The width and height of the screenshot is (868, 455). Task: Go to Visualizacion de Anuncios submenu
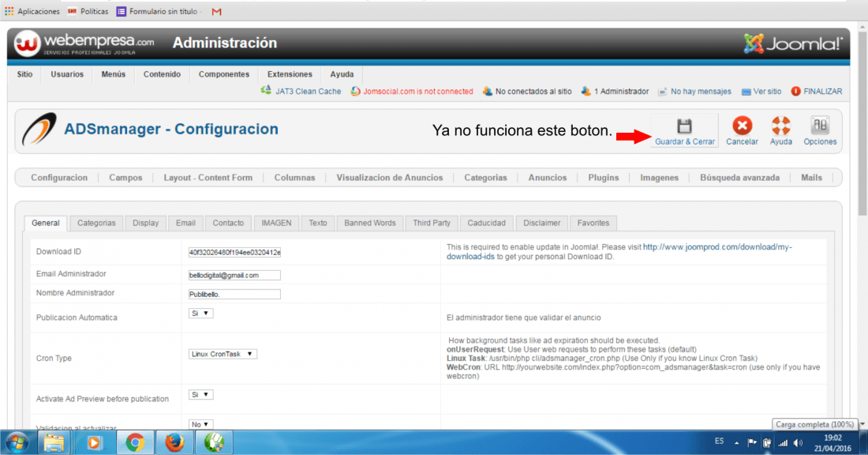(390, 178)
